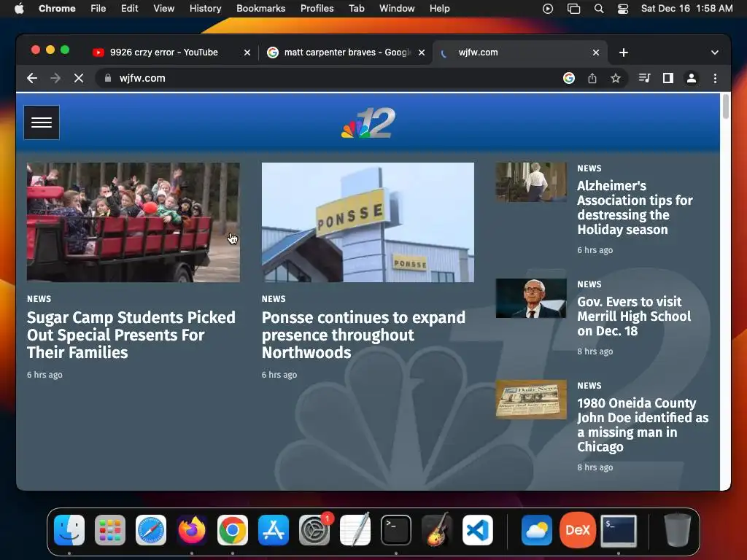This screenshot has height=560, width=747.
Task: Open Spotlight search in menu bar
Action: 599,8
